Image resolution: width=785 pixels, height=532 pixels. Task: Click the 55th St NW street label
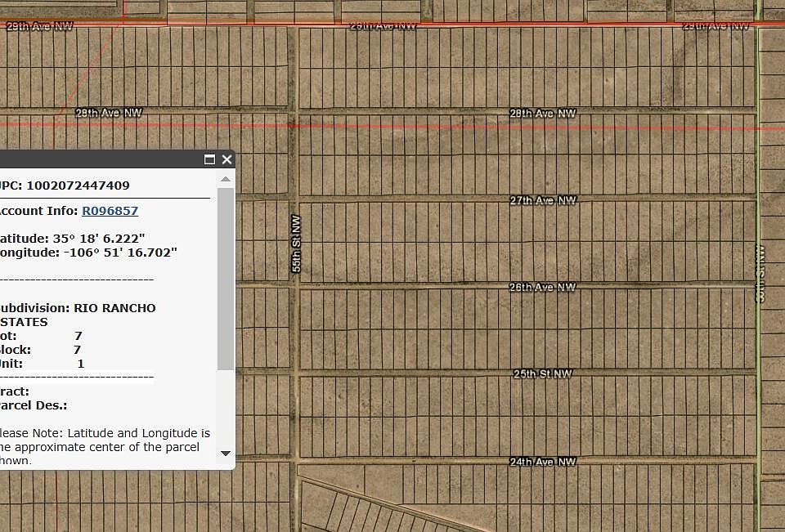point(296,244)
